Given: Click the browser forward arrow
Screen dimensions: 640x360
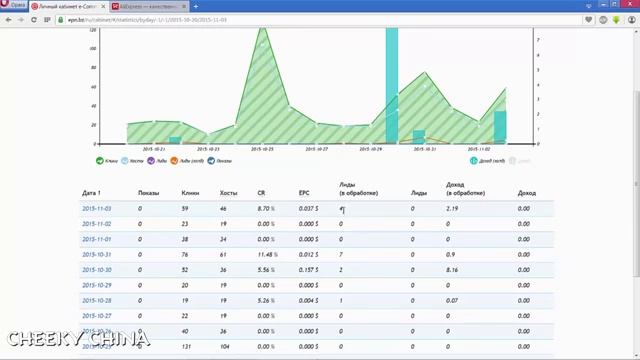Looking at the screenshot, I should tap(21, 20).
